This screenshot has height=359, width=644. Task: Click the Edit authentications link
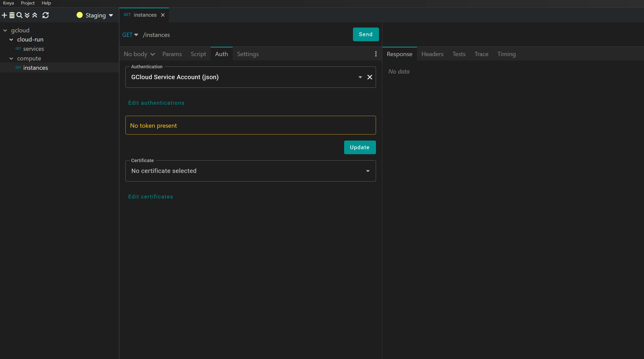(156, 103)
